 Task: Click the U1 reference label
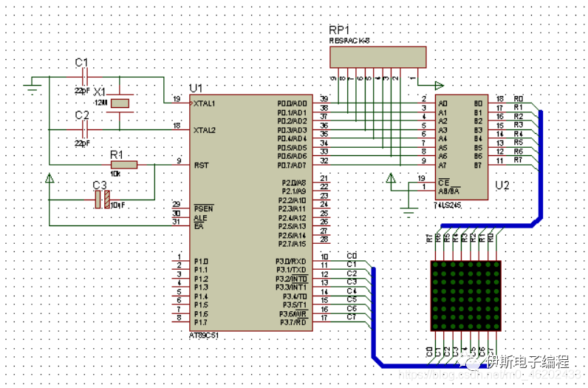tap(195, 89)
